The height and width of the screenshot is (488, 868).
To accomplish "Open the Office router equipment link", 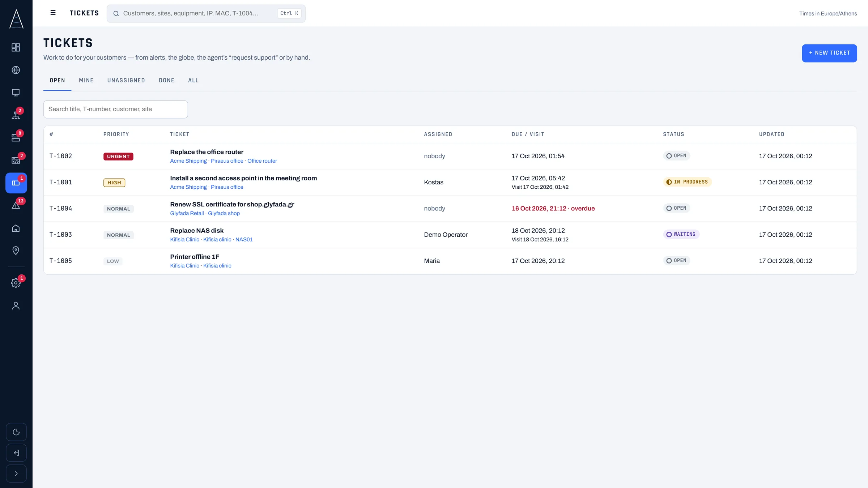I will [262, 161].
